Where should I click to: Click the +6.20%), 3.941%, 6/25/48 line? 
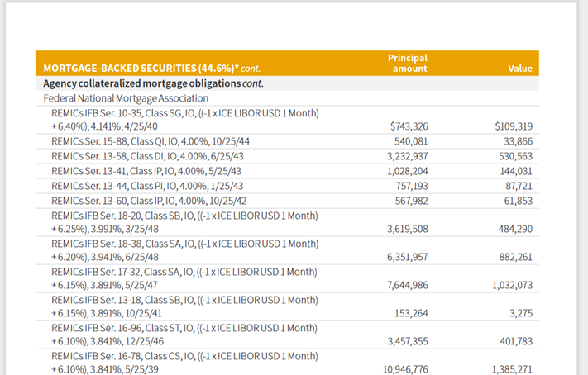[x=105, y=258]
